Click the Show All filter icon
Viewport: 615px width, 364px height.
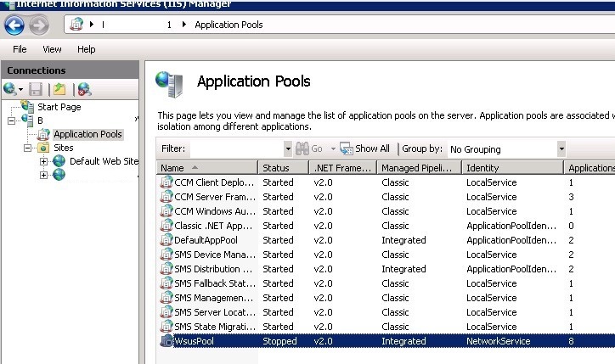347,148
